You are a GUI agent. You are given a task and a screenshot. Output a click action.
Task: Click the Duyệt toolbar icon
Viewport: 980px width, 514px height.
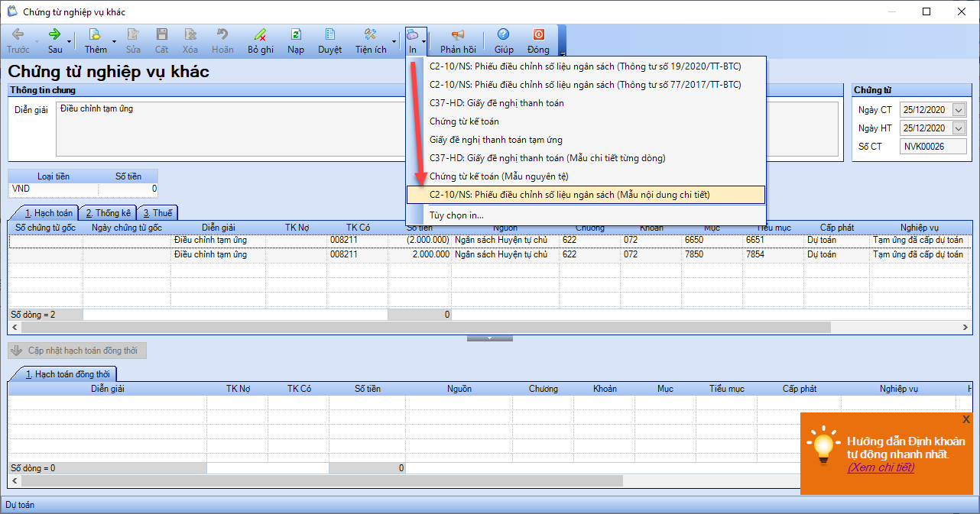330,35
